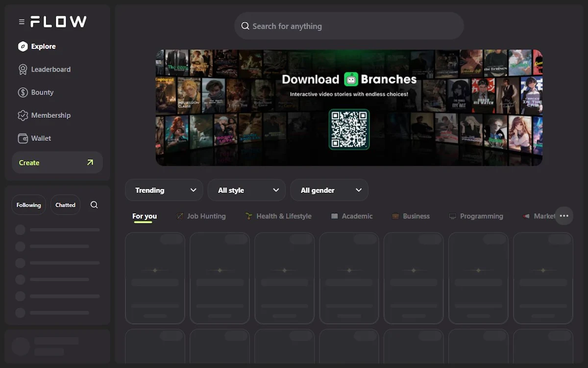Open the Trending sort dropdown
This screenshot has height=368, width=588.
(164, 190)
